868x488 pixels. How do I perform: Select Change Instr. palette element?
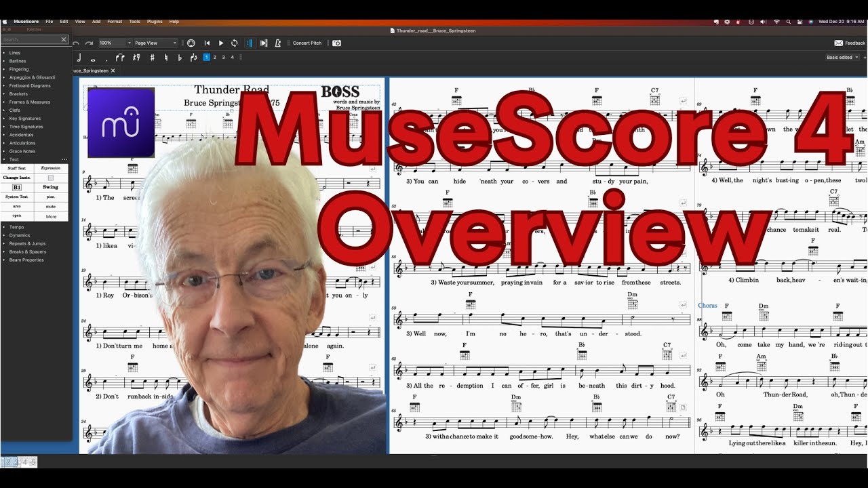pyautogui.click(x=17, y=178)
